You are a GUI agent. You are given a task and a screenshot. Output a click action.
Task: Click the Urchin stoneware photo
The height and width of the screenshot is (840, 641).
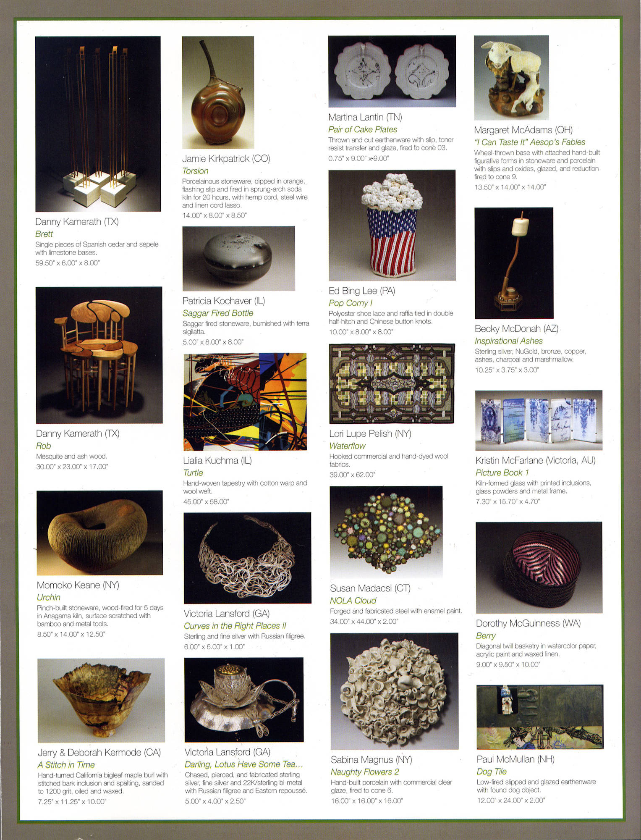99,533
